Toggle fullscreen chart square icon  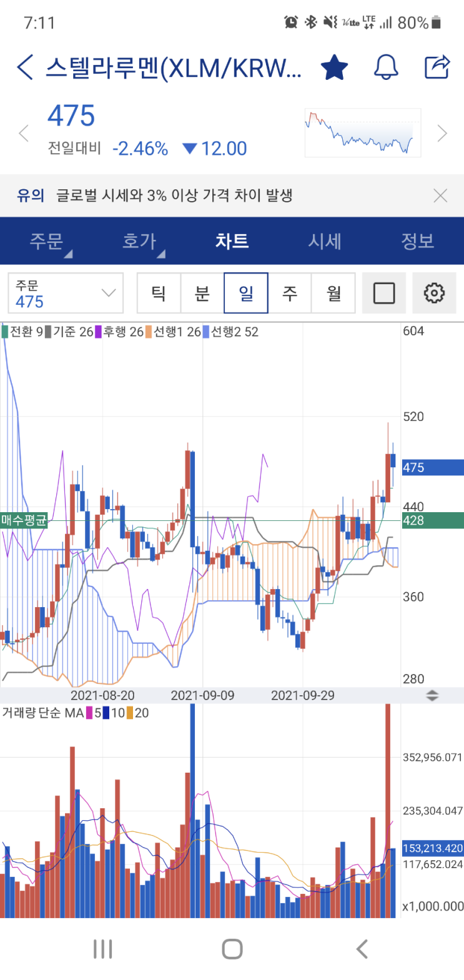coord(384,293)
